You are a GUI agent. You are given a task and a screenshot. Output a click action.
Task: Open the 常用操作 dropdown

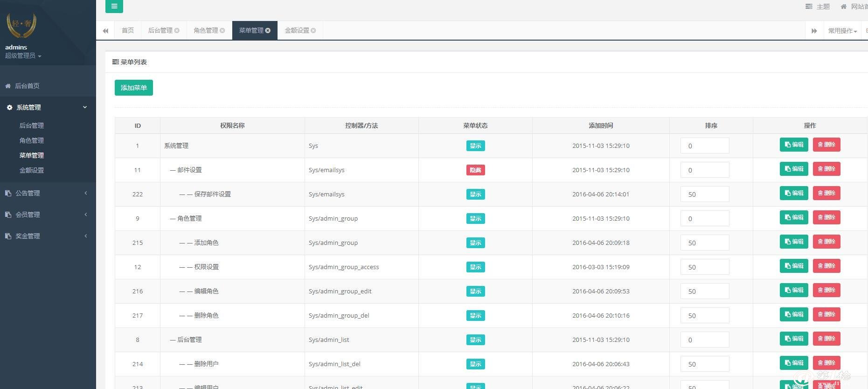coord(842,31)
